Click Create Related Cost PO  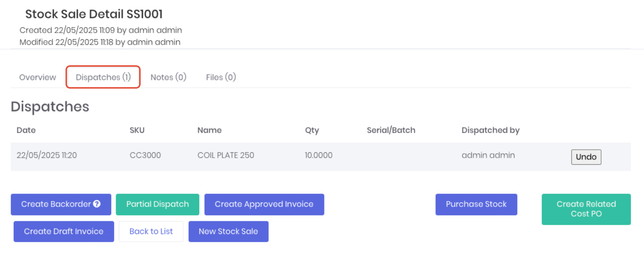click(x=586, y=209)
